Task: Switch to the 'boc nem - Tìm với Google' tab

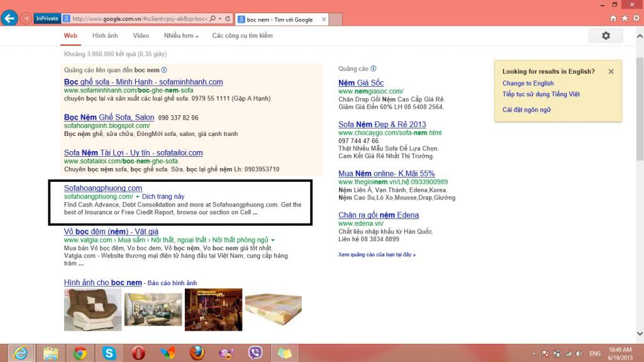Action: click(x=280, y=20)
